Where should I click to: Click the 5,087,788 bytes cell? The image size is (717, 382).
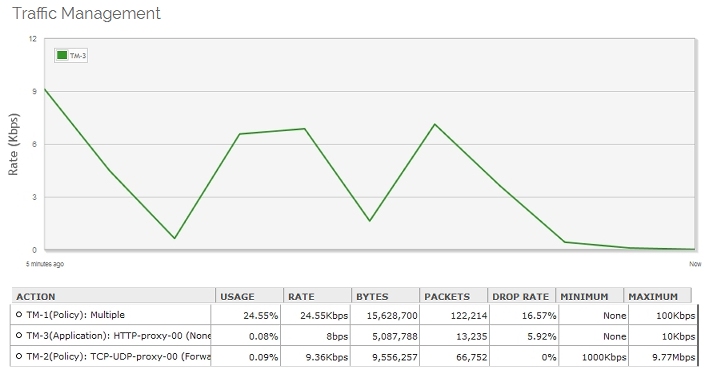385,336
